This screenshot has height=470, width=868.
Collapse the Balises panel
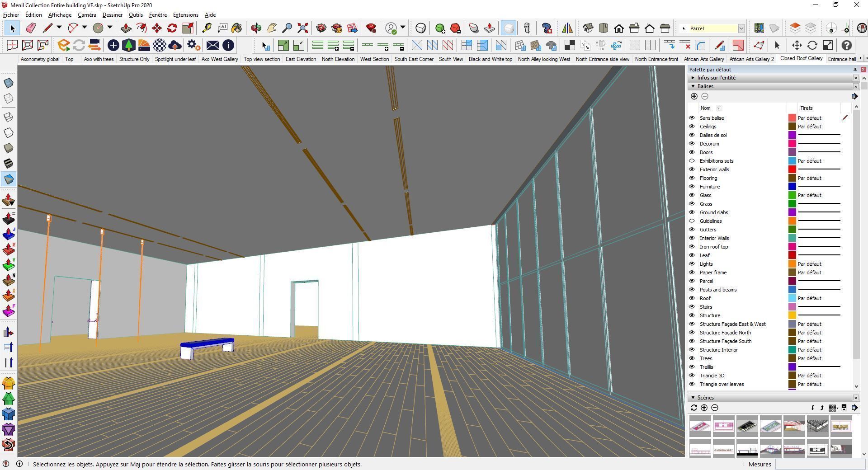[693, 86]
